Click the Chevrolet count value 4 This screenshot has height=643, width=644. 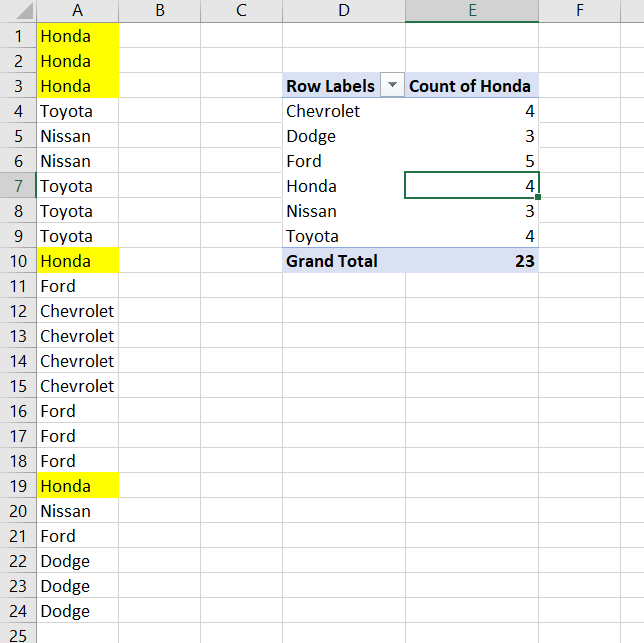click(472, 111)
